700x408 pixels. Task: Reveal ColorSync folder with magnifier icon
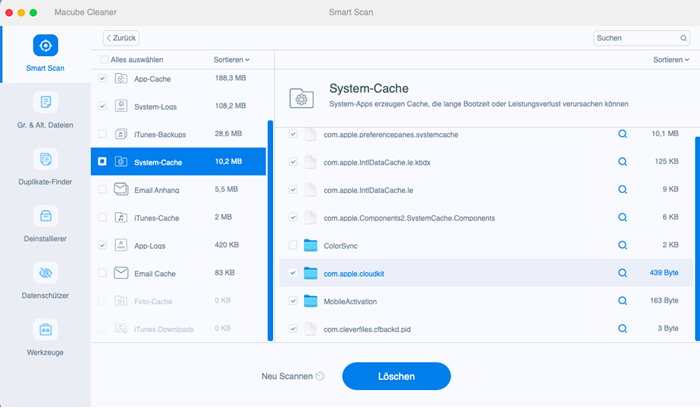click(x=622, y=245)
